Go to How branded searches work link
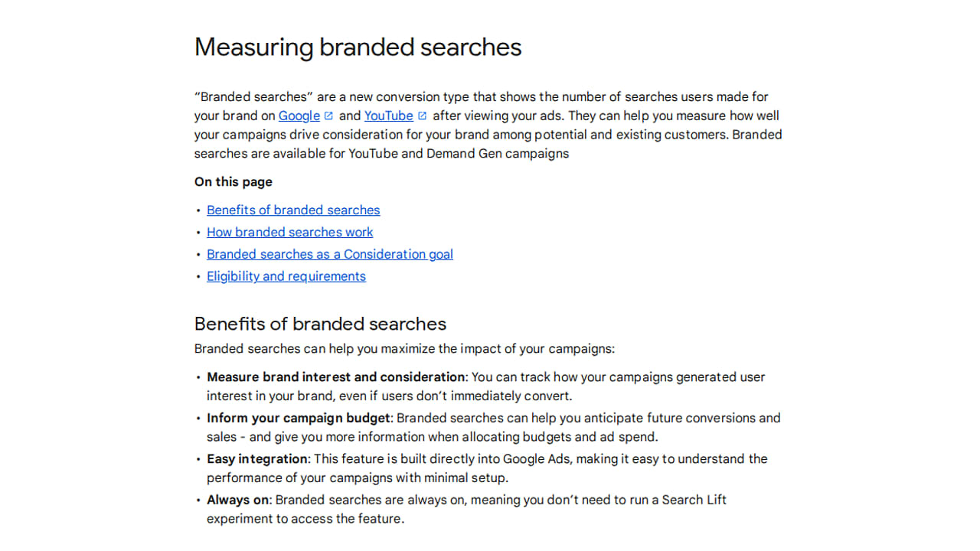 coord(290,232)
